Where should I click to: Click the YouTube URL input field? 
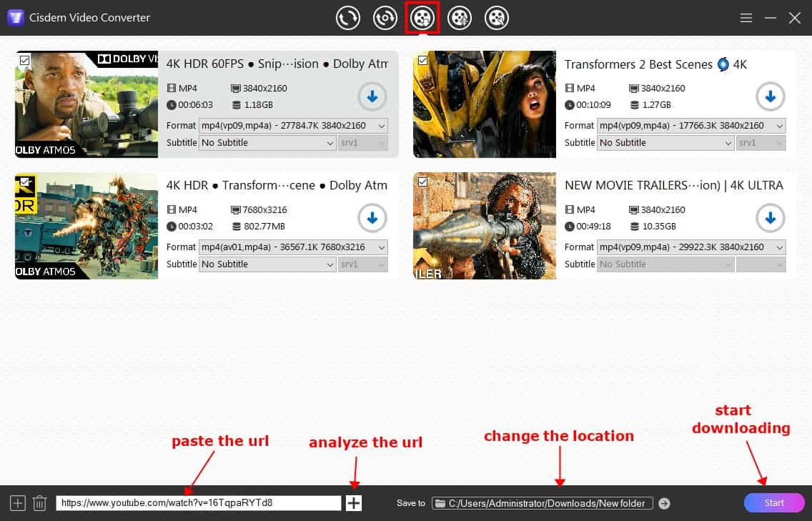coord(198,503)
